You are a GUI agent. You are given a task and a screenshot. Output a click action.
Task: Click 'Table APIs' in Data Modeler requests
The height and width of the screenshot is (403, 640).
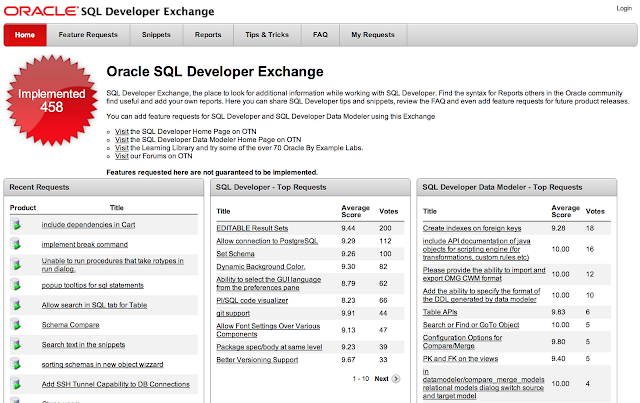click(440, 311)
